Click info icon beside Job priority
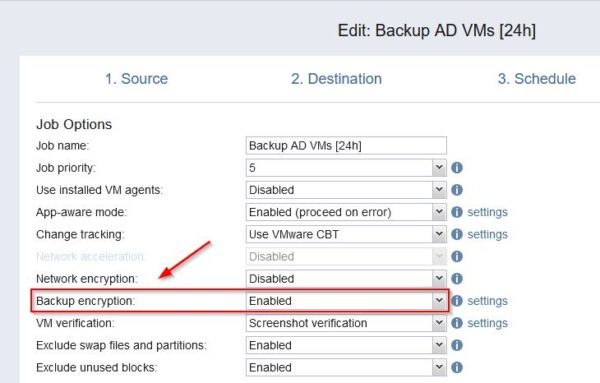 point(457,168)
